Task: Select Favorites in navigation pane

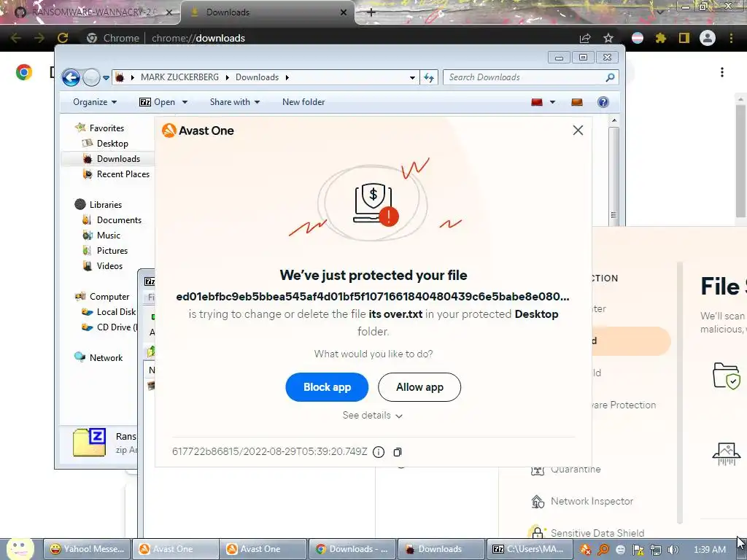Action: [99, 128]
